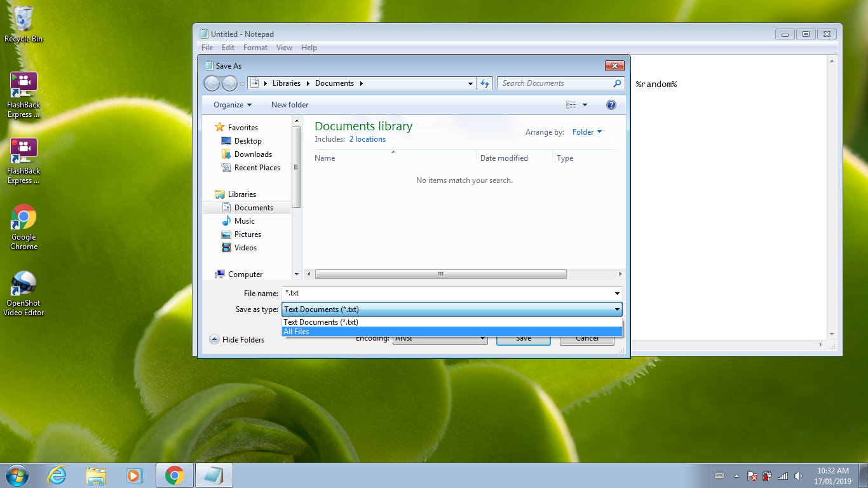Open the volume icon in the tray
This screenshot has width=868, height=488.
pyautogui.click(x=797, y=476)
